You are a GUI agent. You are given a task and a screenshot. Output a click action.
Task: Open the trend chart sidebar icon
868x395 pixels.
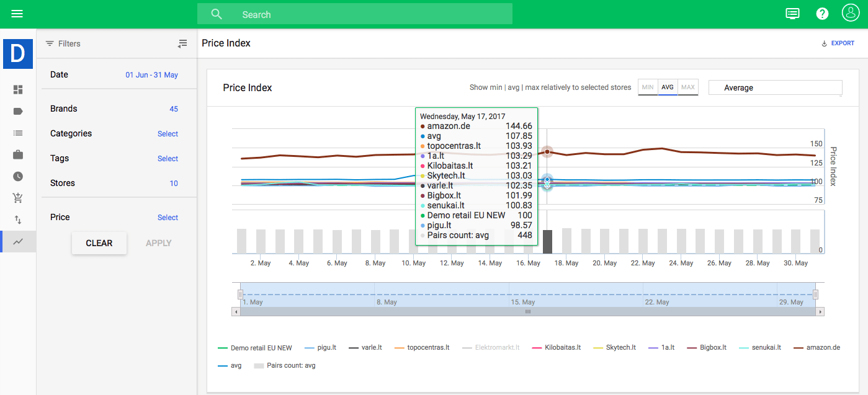18,241
